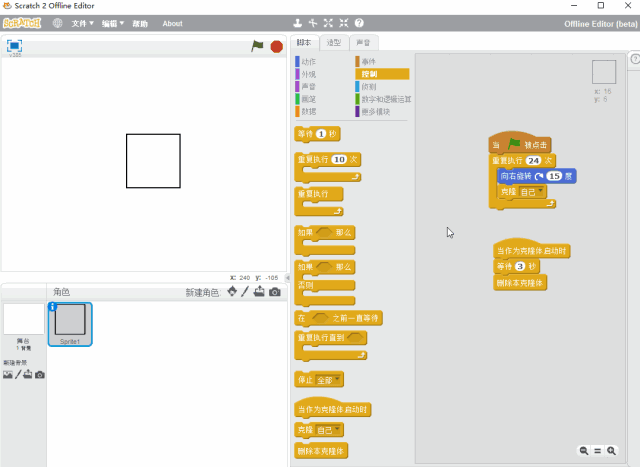Expand the 停止 全部 block dropdown in palette
Viewport: 640px width, 467px height.
337,380
